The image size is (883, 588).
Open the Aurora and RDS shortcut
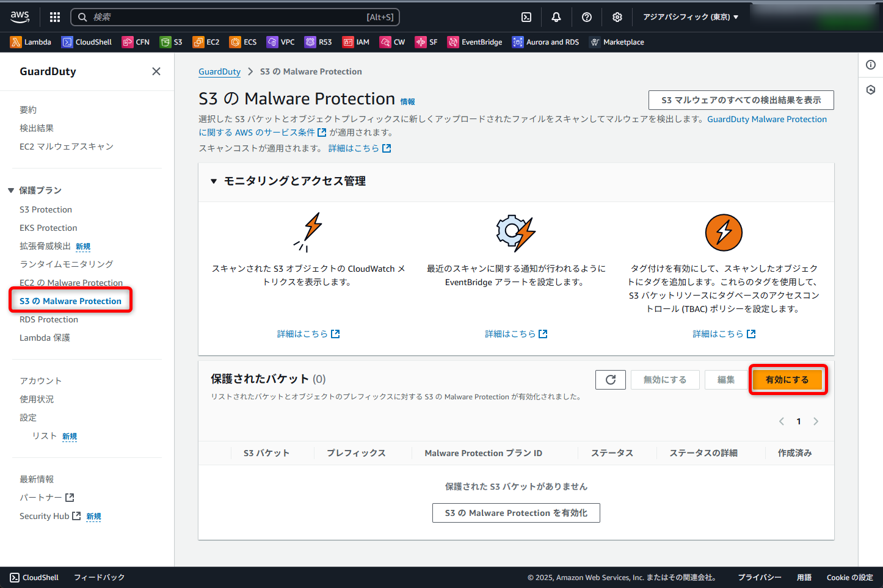545,42
